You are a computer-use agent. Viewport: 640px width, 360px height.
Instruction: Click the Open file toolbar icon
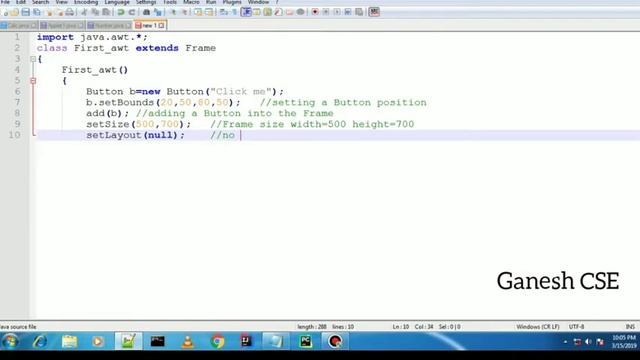tap(15, 12)
